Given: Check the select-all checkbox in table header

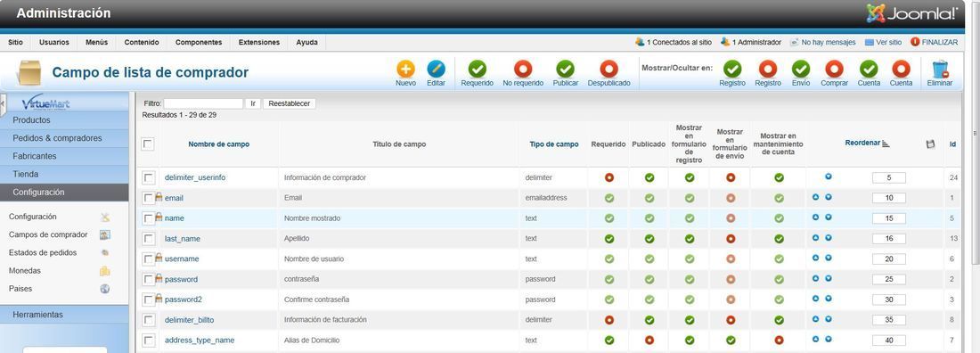Looking at the screenshot, I should [148, 144].
